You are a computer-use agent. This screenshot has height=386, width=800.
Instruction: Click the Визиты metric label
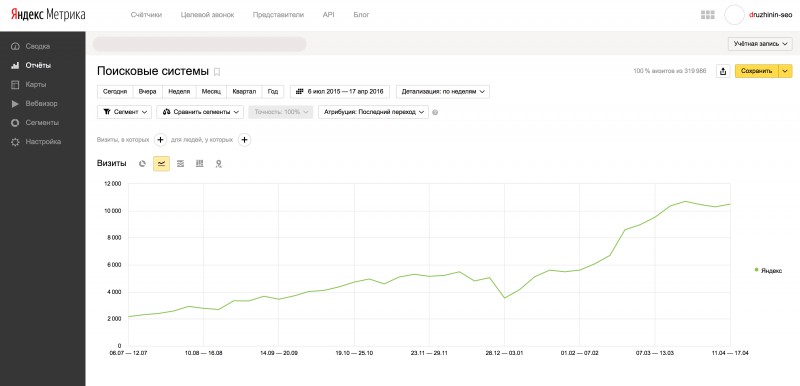point(112,164)
